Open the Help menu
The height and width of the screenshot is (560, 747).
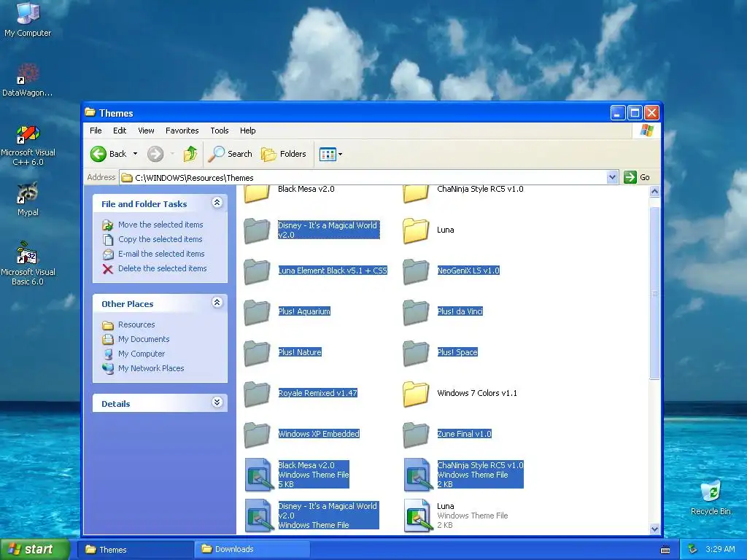coord(248,131)
